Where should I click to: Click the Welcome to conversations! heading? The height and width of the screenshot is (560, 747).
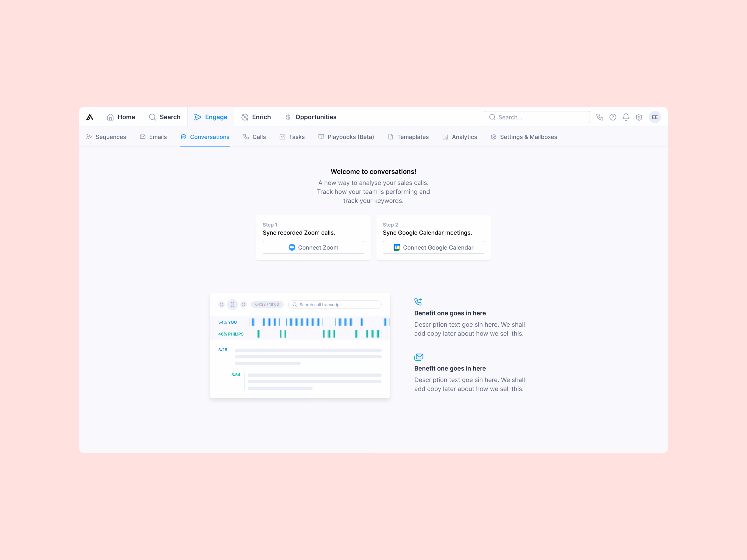pos(373,171)
